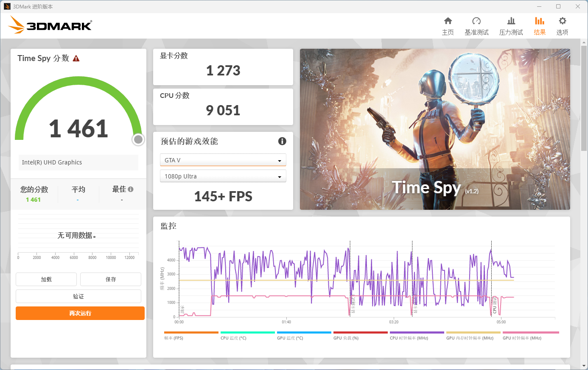The height and width of the screenshot is (370, 588).
Task: Click the Results (结果) bar chart icon
Action: (539, 21)
